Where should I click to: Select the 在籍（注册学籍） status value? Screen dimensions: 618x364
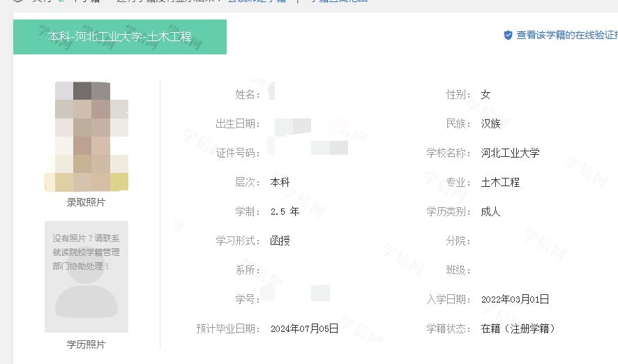click(518, 328)
